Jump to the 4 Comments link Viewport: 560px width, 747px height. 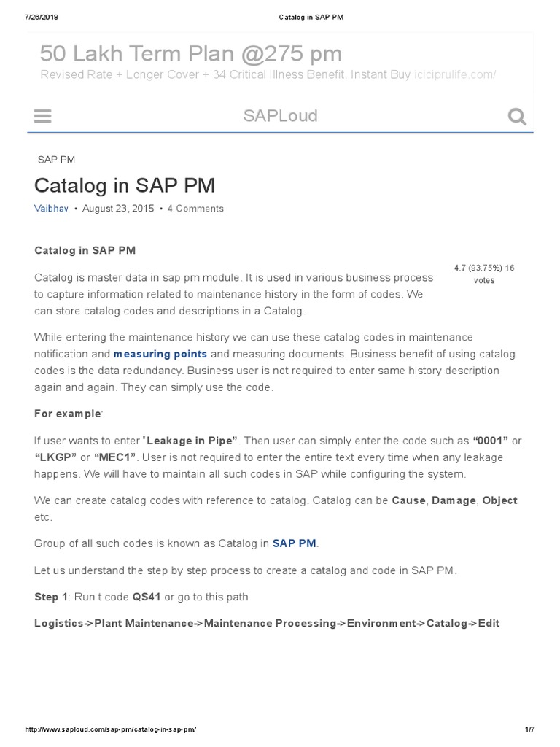pyautogui.click(x=195, y=209)
